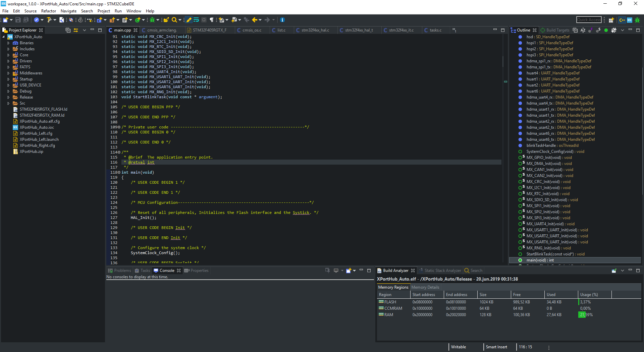Toggle Hide Static Members in Outline

pyautogui.click(x=598, y=30)
